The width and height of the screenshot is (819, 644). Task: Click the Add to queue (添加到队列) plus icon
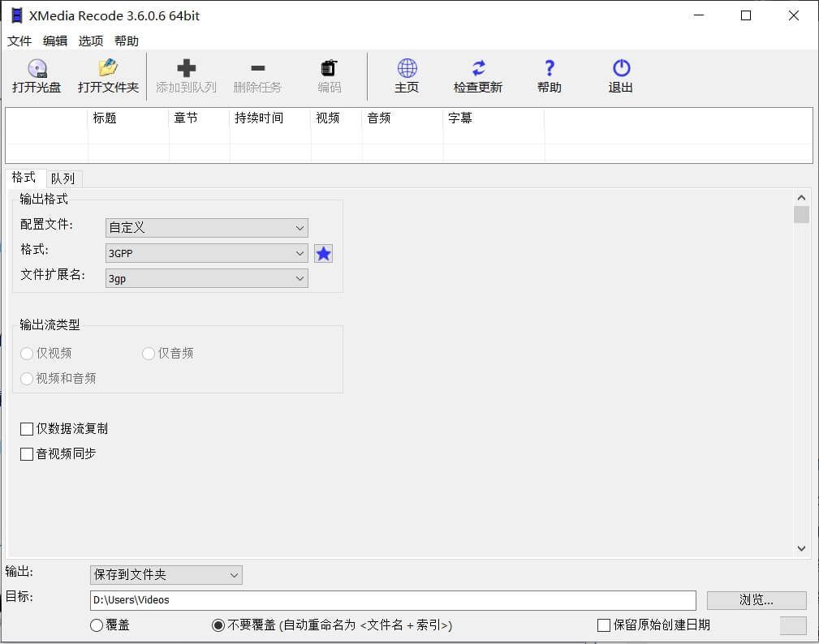coord(187,68)
